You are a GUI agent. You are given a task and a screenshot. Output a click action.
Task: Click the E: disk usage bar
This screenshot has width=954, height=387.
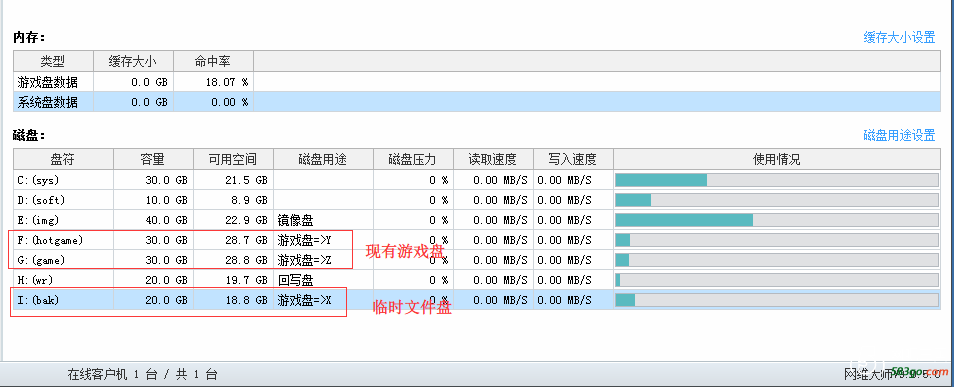pos(777,220)
